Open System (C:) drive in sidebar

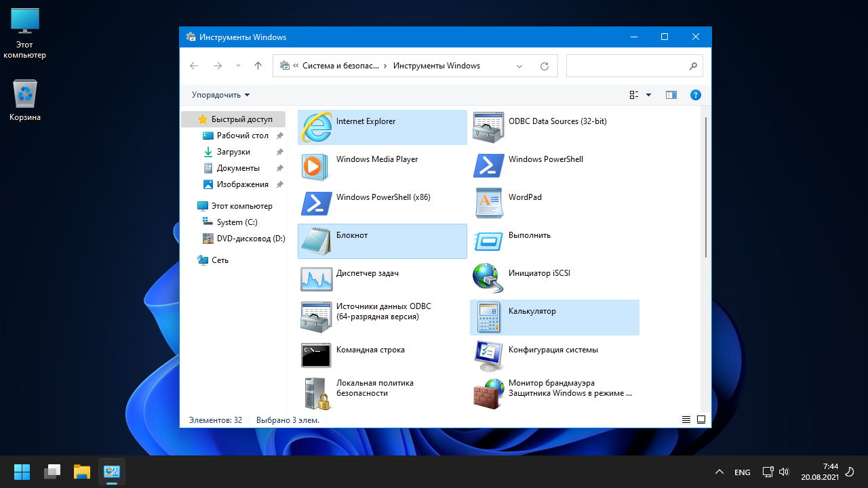tap(237, 222)
